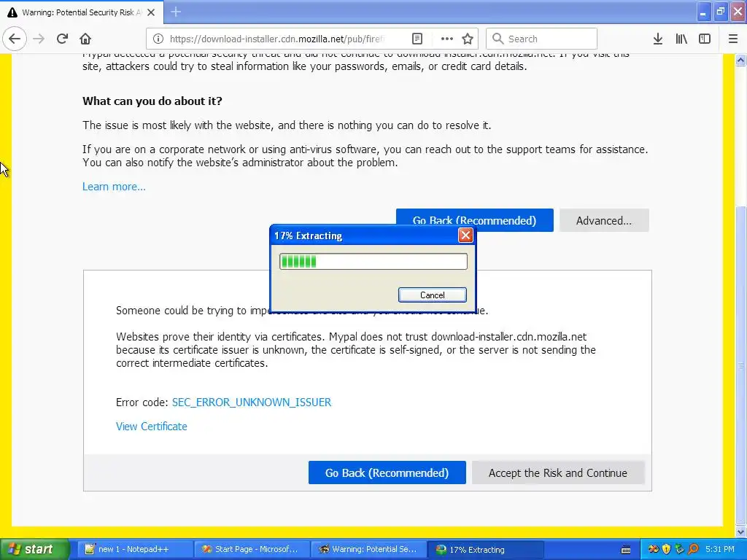This screenshot has width=747, height=560.
Task: Select the Warning: Potential Security Risk tab
Action: pos(82,12)
